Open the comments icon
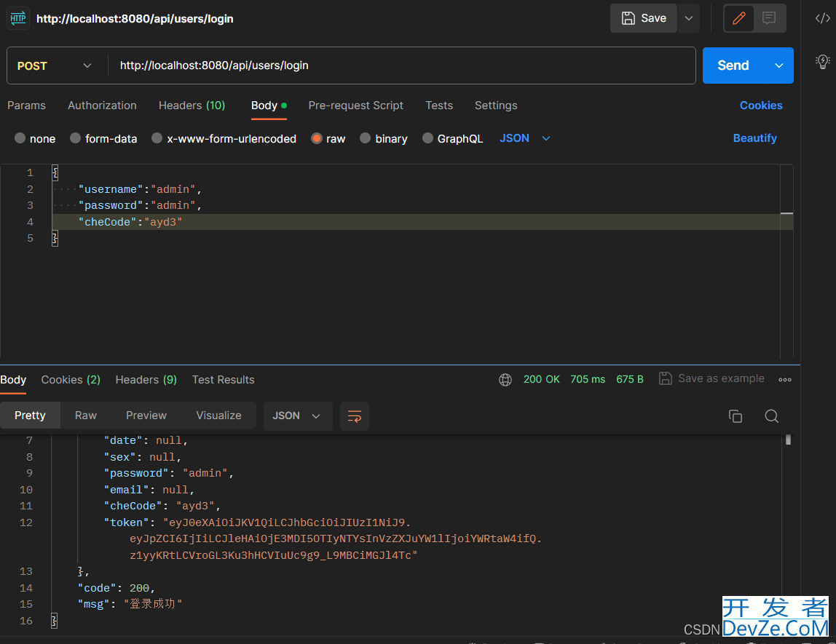 tap(769, 18)
